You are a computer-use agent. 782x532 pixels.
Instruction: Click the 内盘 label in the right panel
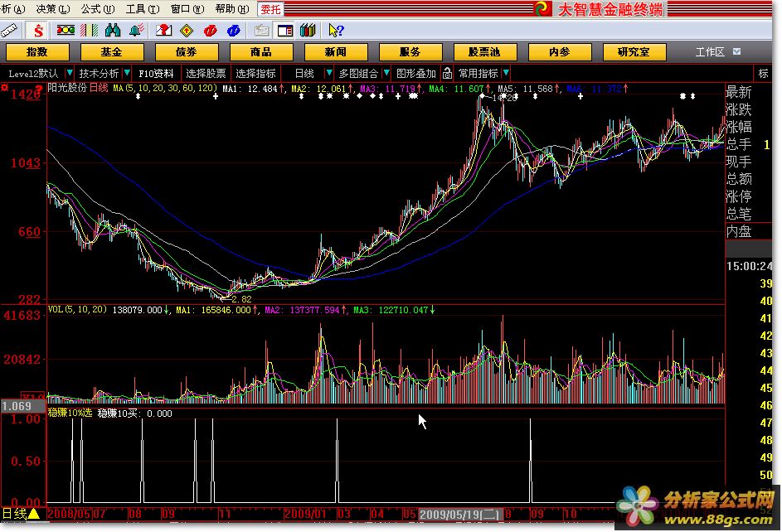739,232
